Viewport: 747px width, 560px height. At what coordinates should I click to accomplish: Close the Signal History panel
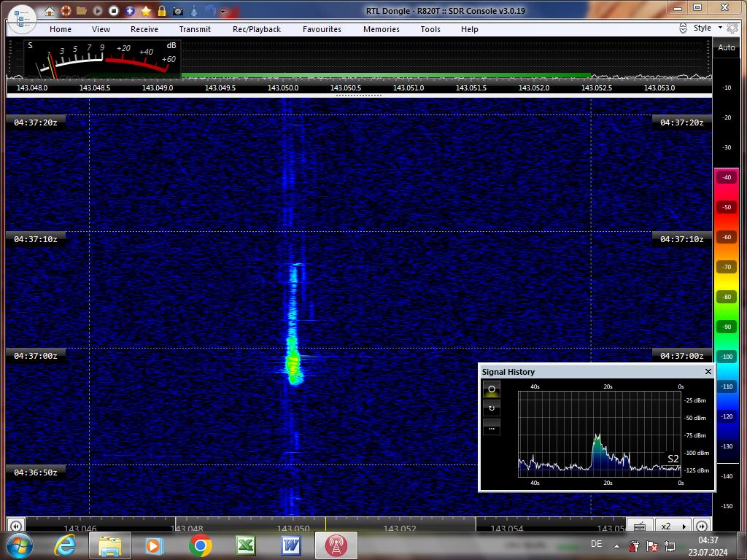click(x=708, y=371)
